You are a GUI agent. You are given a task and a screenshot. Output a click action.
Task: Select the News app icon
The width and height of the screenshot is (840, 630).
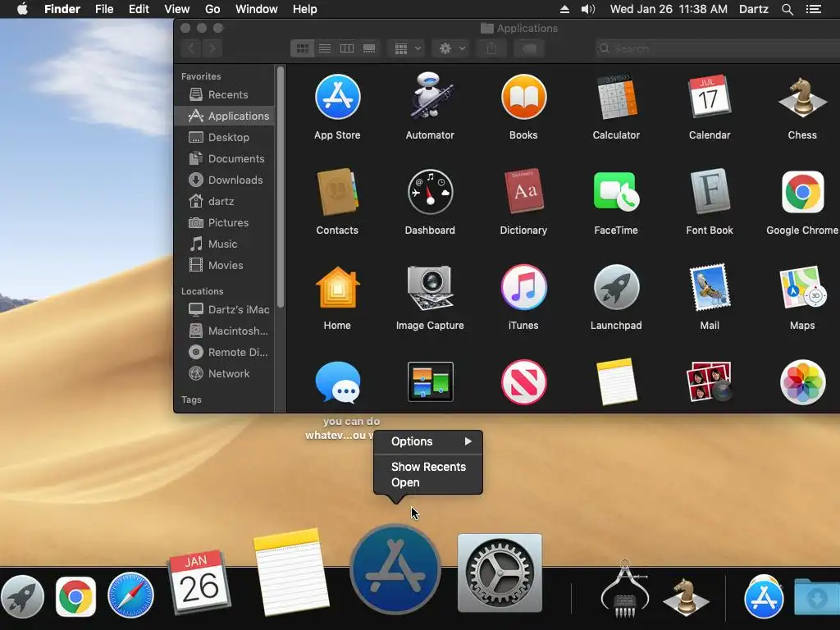(x=523, y=382)
